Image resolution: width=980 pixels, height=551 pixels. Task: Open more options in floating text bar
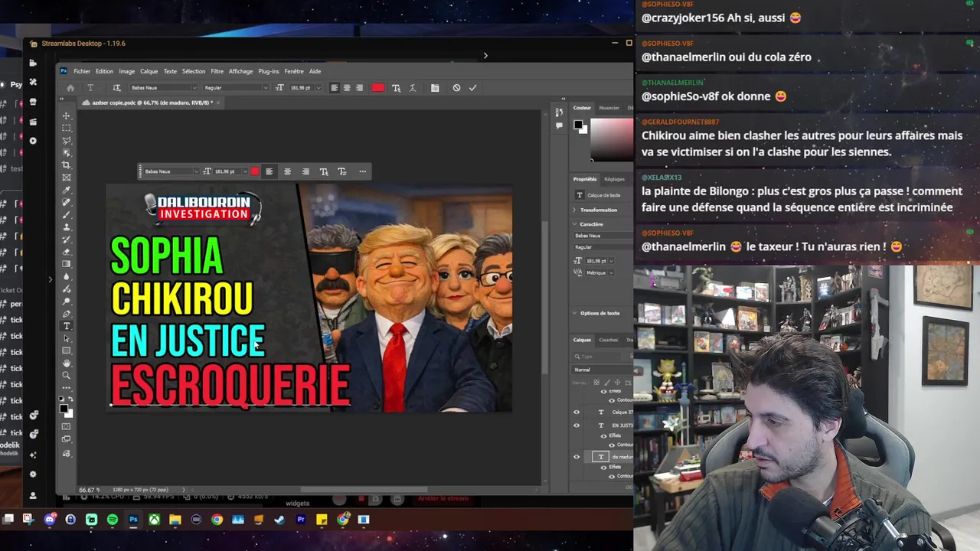362,171
